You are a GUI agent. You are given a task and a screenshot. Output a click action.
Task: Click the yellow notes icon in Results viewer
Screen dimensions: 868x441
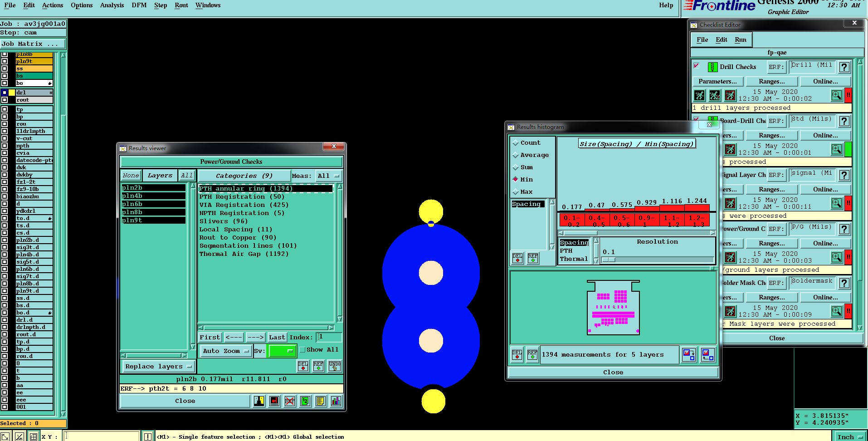[321, 401]
